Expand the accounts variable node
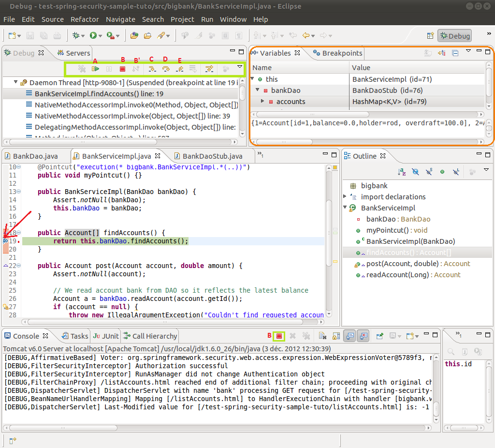Image resolution: width=495 pixels, height=448 pixels. [x=262, y=101]
